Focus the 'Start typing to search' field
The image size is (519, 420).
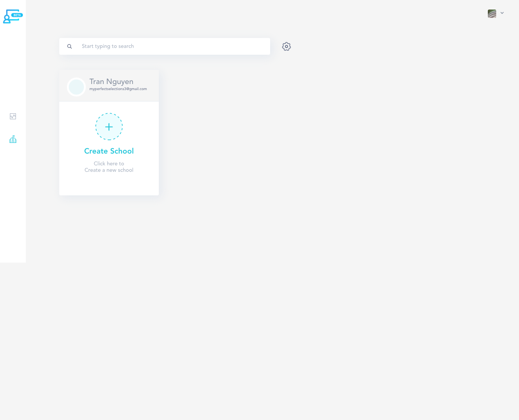coord(165,46)
